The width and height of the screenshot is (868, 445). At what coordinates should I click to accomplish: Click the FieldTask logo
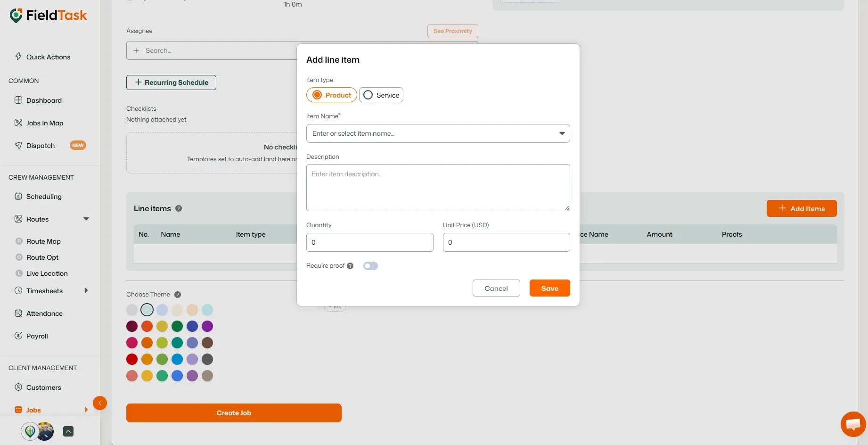[49, 15]
